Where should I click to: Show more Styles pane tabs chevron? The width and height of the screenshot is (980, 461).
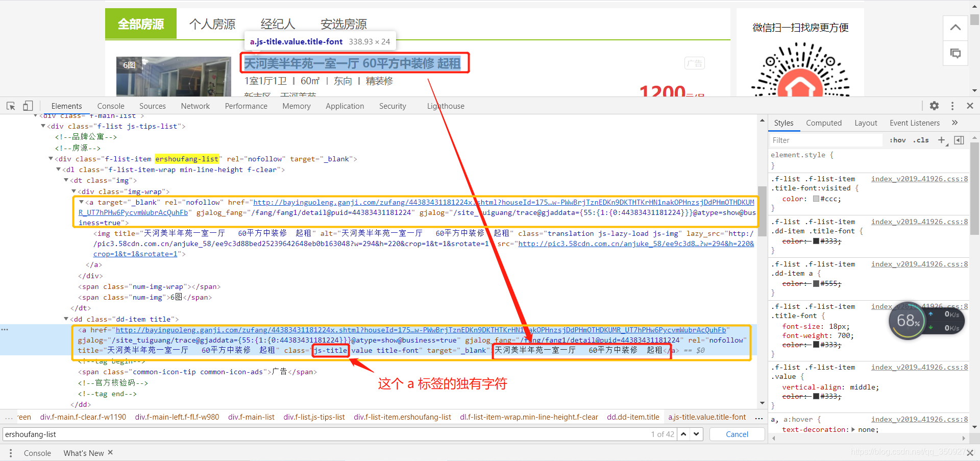click(x=954, y=123)
